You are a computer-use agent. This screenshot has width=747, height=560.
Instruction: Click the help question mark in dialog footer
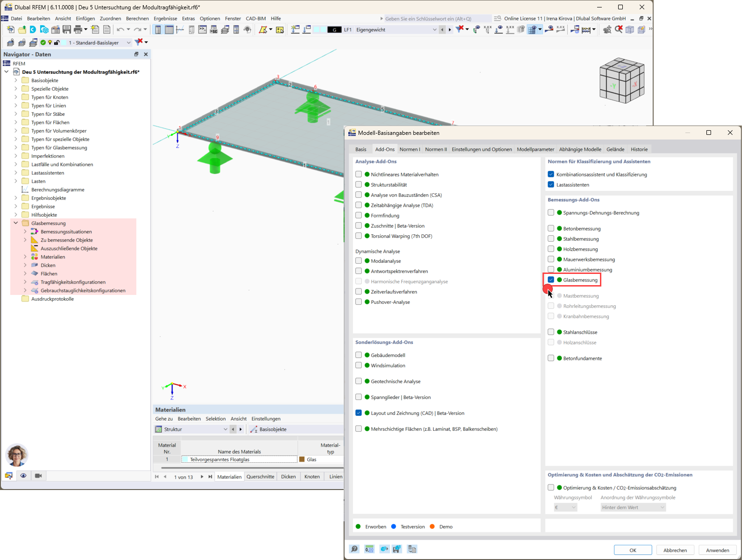click(x=354, y=549)
